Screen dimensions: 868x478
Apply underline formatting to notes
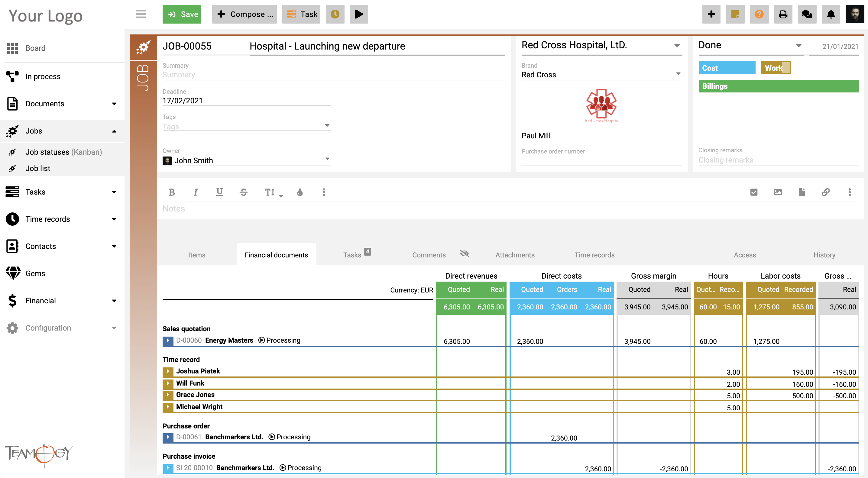pyautogui.click(x=219, y=192)
